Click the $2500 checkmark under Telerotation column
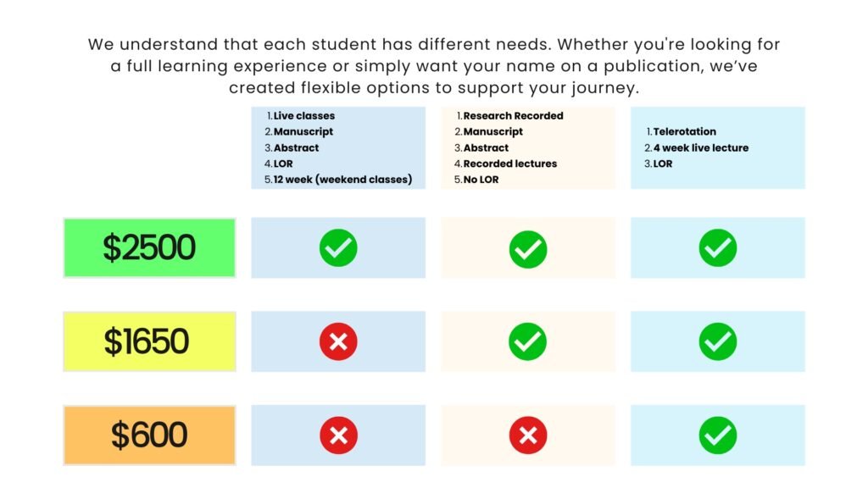Viewport: 868px width, 488px height. click(718, 247)
